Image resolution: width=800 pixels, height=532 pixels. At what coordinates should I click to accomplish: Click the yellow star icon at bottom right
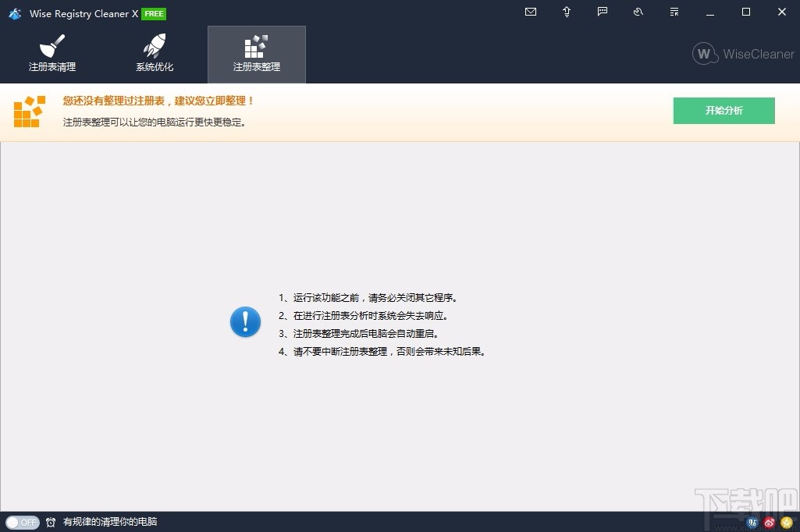(x=786, y=523)
